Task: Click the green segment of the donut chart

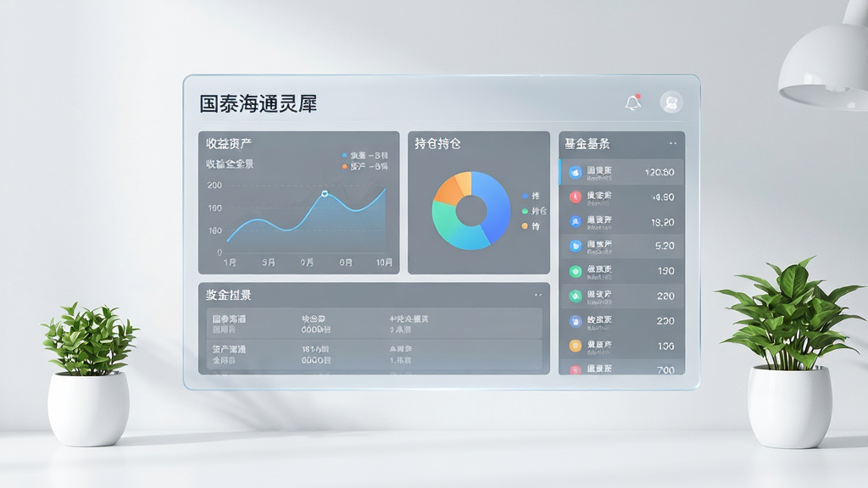Action: click(x=444, y=221)
